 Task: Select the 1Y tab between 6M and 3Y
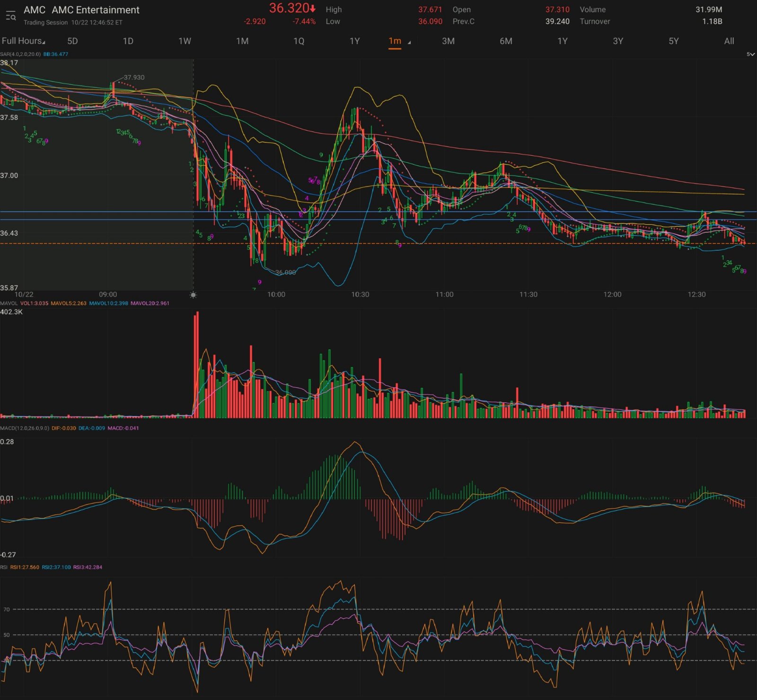point(562,41)
